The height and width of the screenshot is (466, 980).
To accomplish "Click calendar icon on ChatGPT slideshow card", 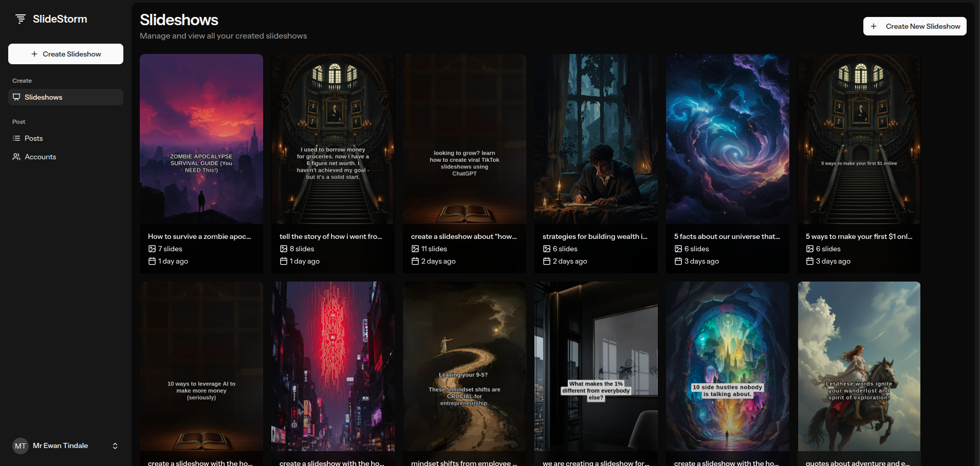I will [415, 261].
